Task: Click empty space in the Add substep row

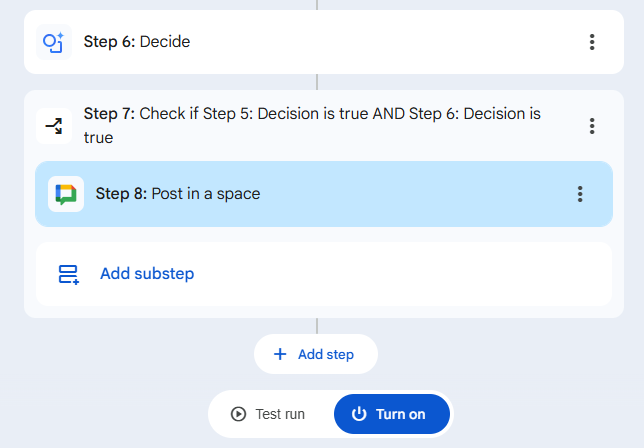Action: [x=400, y=274]
